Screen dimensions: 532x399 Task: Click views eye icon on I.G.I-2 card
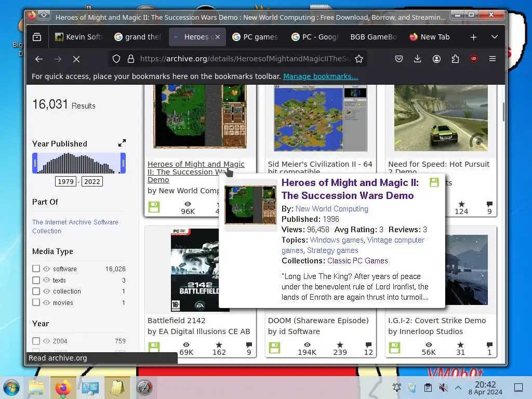pyautogui.click(x=429, y=345)
